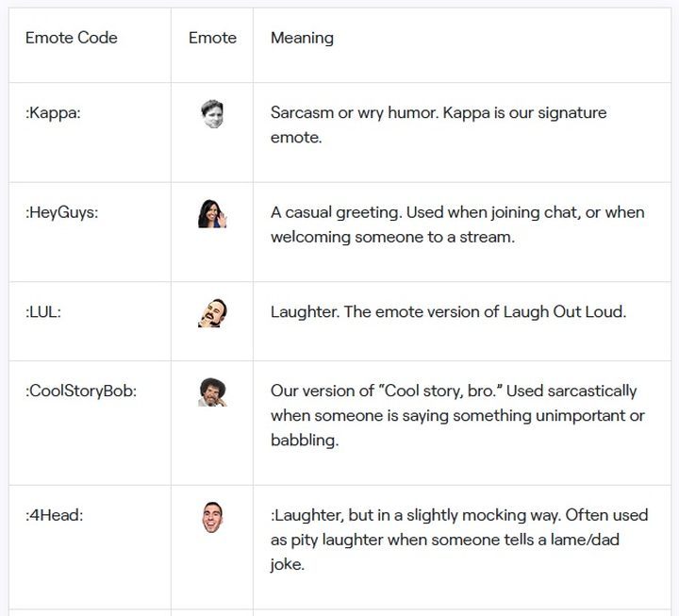Select the HeyGuys casual greeting description
The image size is (679, 616).
pos(457,225)
